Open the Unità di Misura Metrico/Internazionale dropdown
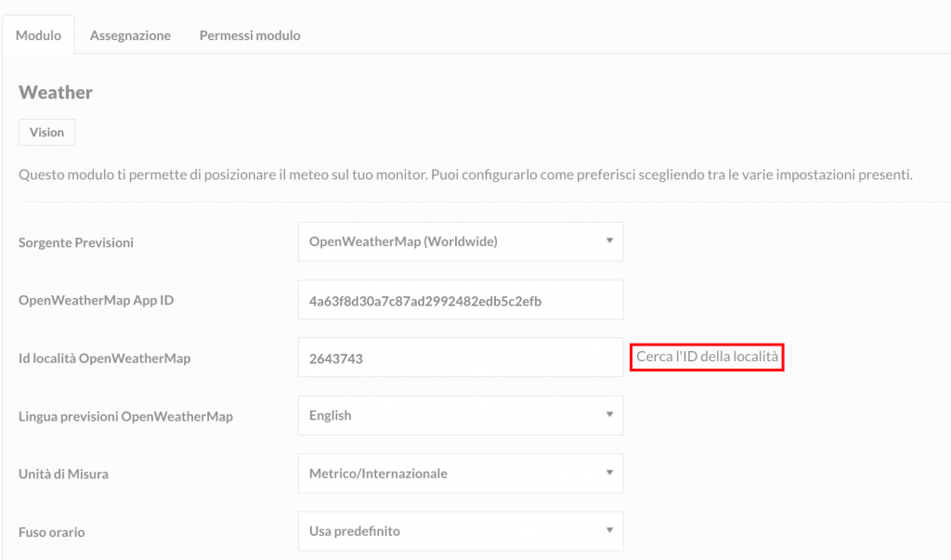This screenshot has height=560, width=951. coord(461,474)
